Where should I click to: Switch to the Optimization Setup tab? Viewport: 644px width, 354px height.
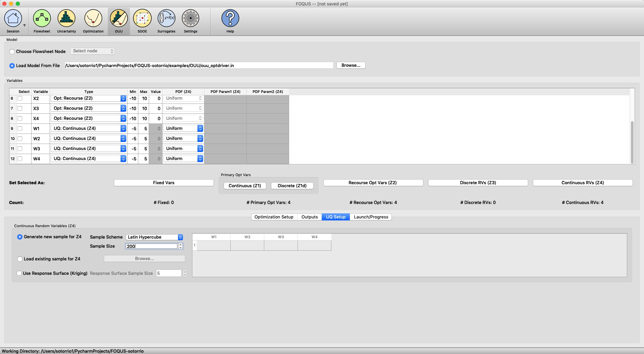click(274, 217)
